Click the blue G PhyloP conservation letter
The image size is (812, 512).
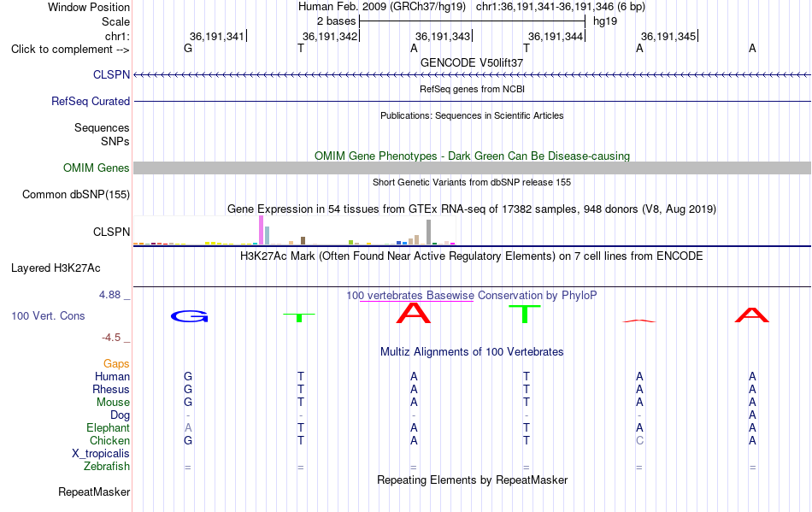(190, 316)
